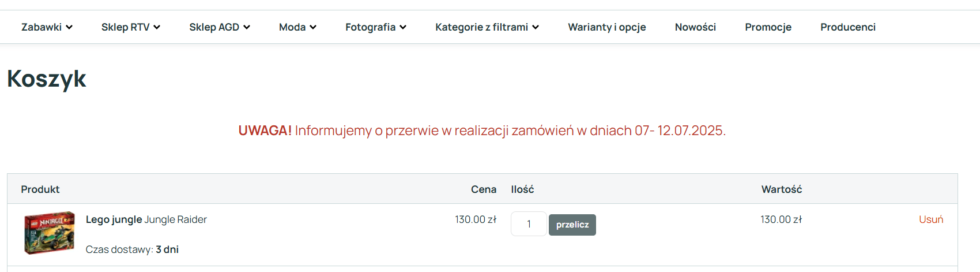Expand the Fotografia chevron icon
The height and width of the screenshot is (272, 980).
point(403,27)
